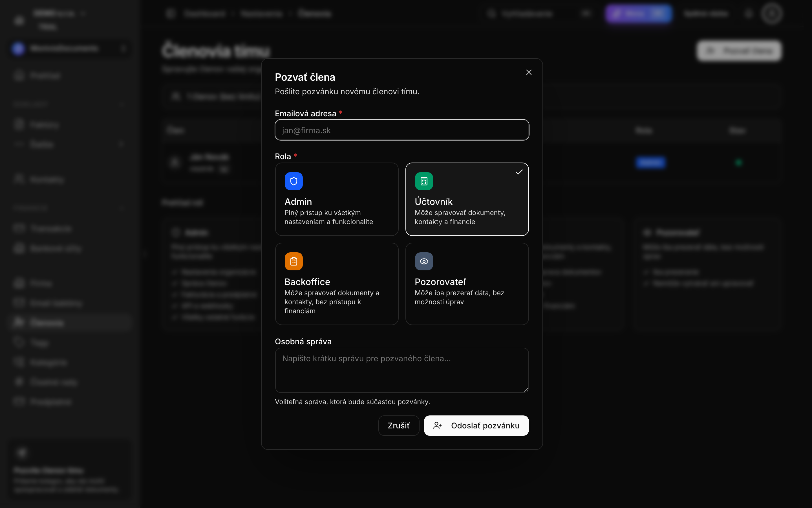Click the checkmark on the Účtovník card
This screenshot has height=508, width=812.
pos(519,172)
